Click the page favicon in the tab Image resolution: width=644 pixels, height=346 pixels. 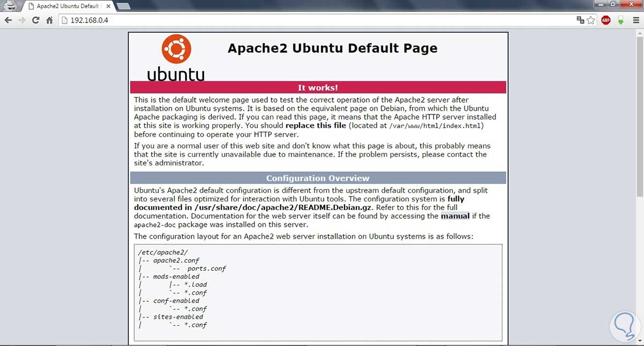pyautogui.click(x=30, y=6)
